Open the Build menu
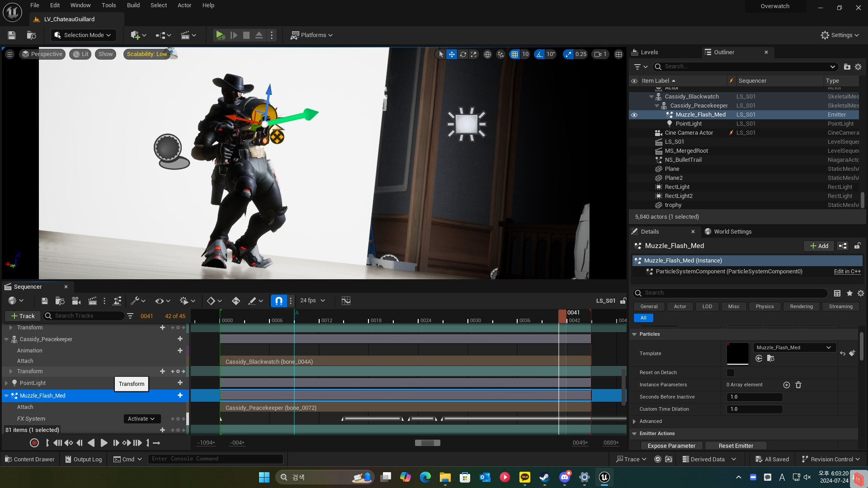 pos(133,5)
